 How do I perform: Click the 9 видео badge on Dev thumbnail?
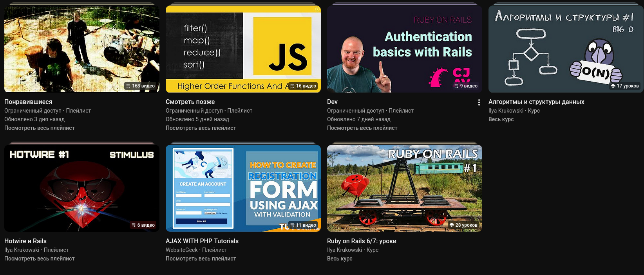pos(466,86)
